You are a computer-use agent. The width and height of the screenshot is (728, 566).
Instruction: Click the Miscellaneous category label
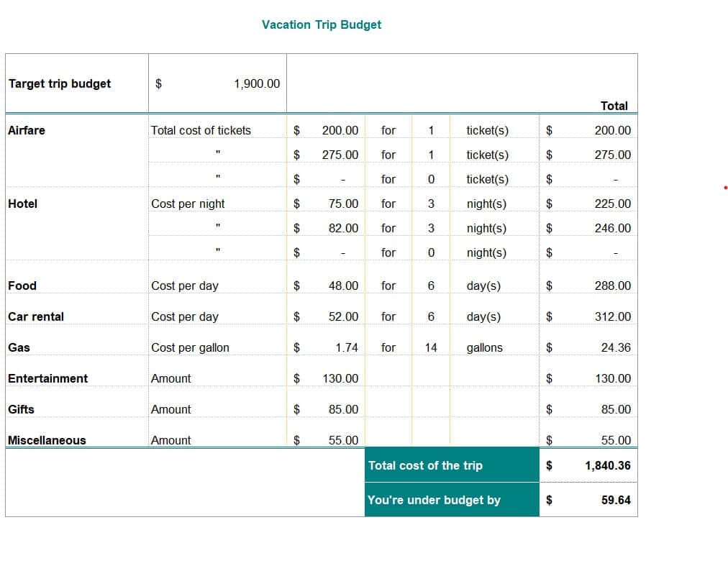[47, 440]
